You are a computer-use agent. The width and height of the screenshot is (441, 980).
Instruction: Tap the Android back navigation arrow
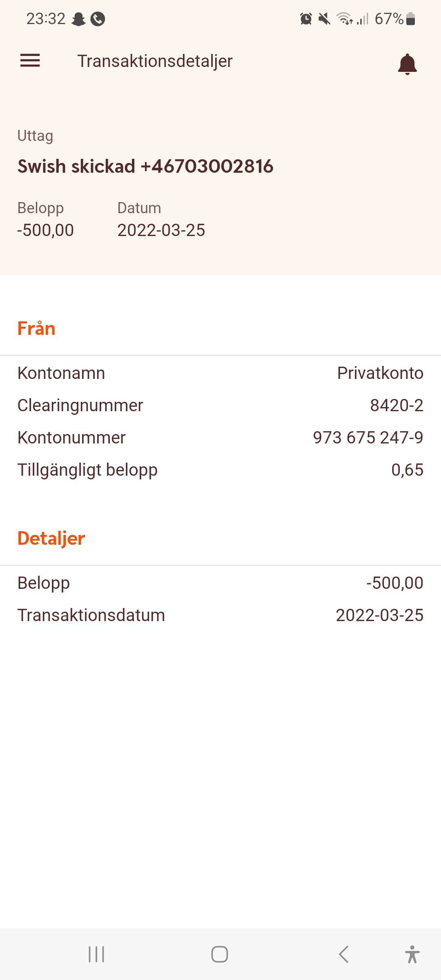(344, 954)
